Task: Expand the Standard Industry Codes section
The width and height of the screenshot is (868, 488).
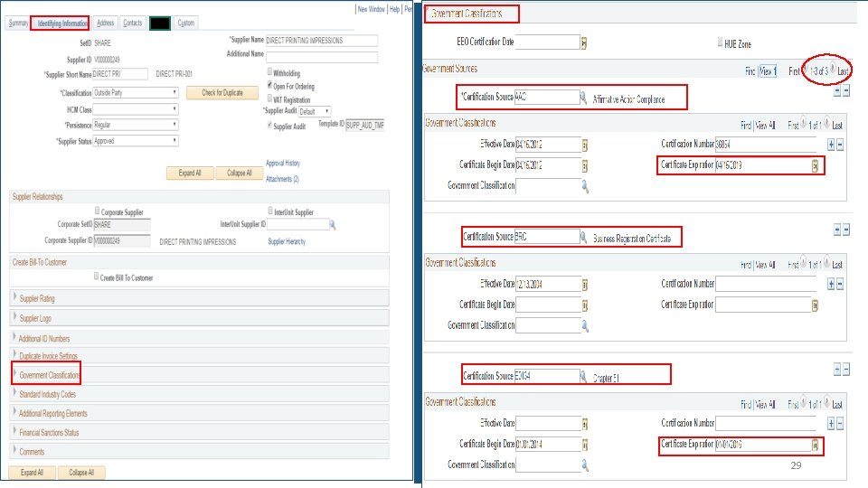Action: 15,394
